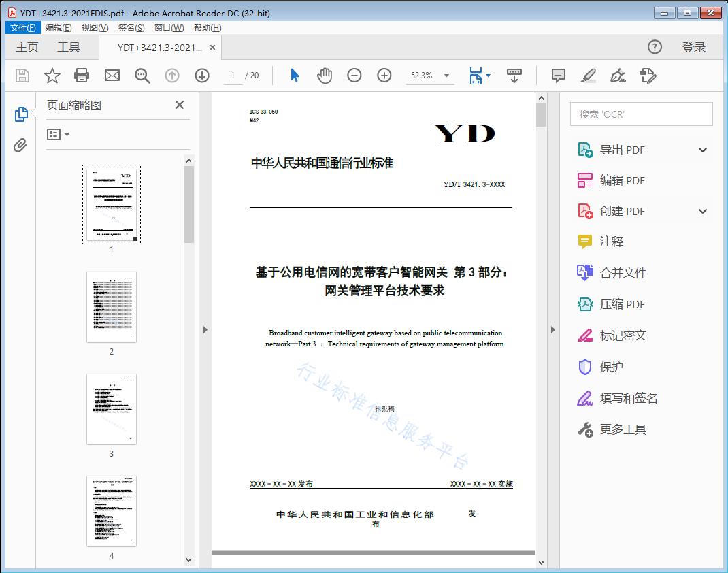This screenshot has width=728, height=573.
Task: Open the 视图 menu
Action: click(95, 27)
